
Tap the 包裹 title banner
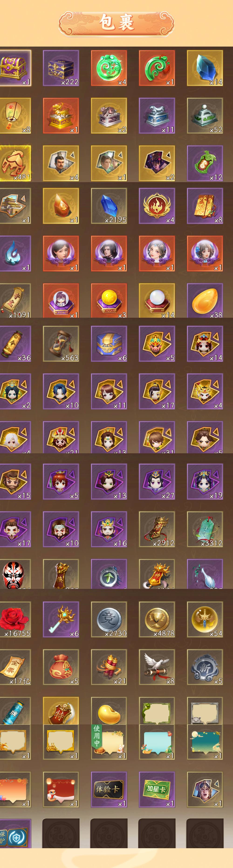point(116,23)
